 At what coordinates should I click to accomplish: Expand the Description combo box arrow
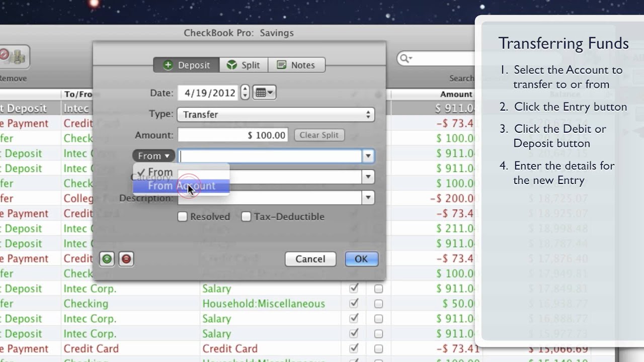pos(368,198)
